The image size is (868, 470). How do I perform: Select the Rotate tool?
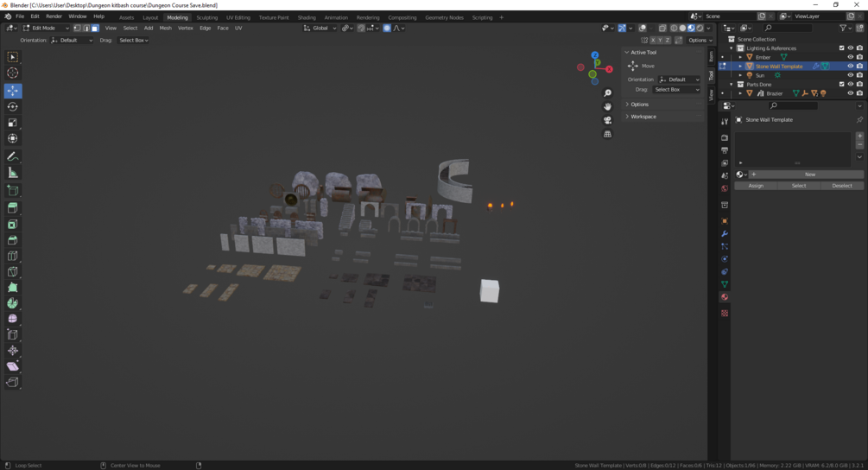click(x=13, y=107)
